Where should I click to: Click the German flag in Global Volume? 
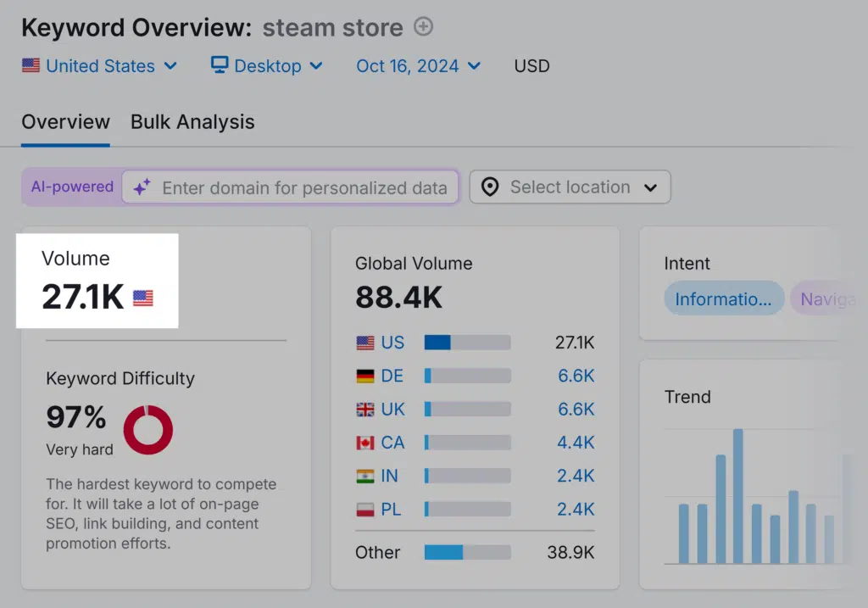(x=365, y=376)
